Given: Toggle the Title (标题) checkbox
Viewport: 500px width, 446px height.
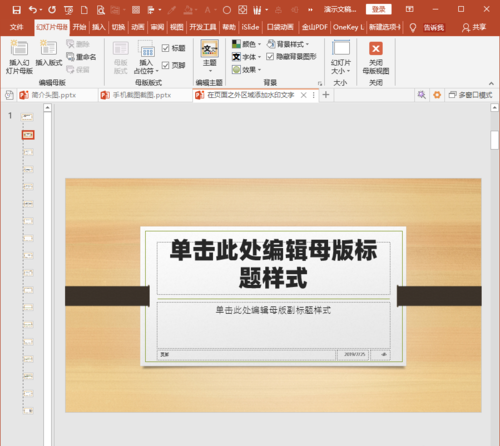Looking at the screenshot, I should 165,48.
